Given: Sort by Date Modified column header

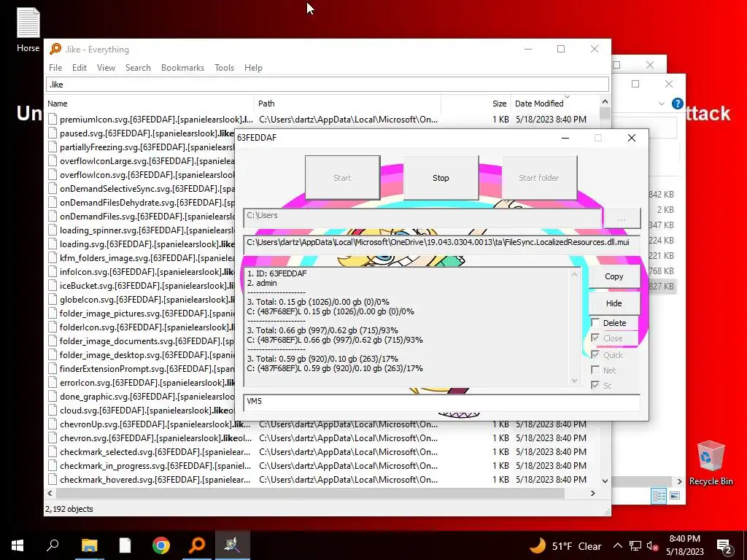Looking at the screenshot, I should point(555,104).
